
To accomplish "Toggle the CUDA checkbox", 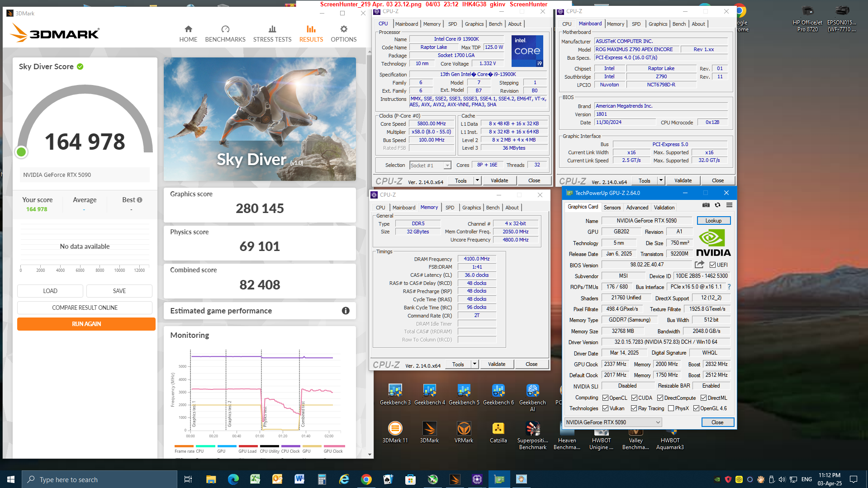I will click(x=634, y=398).
